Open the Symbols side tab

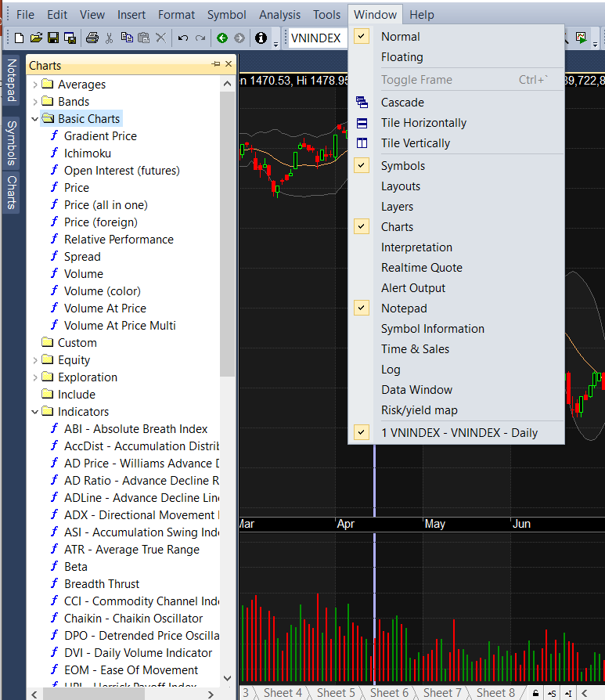(12, 144)
